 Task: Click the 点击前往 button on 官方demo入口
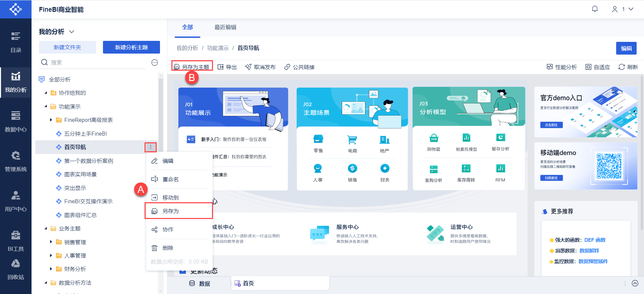551,125
